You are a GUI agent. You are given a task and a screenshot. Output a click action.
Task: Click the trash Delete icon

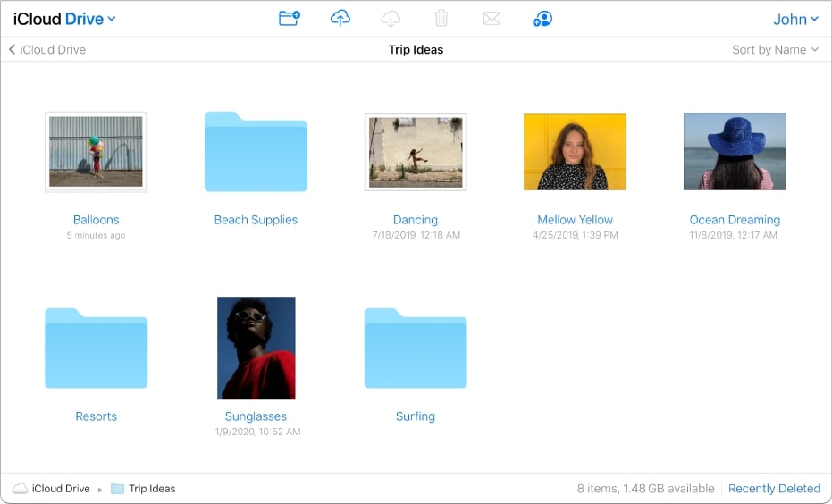[441, 19]
